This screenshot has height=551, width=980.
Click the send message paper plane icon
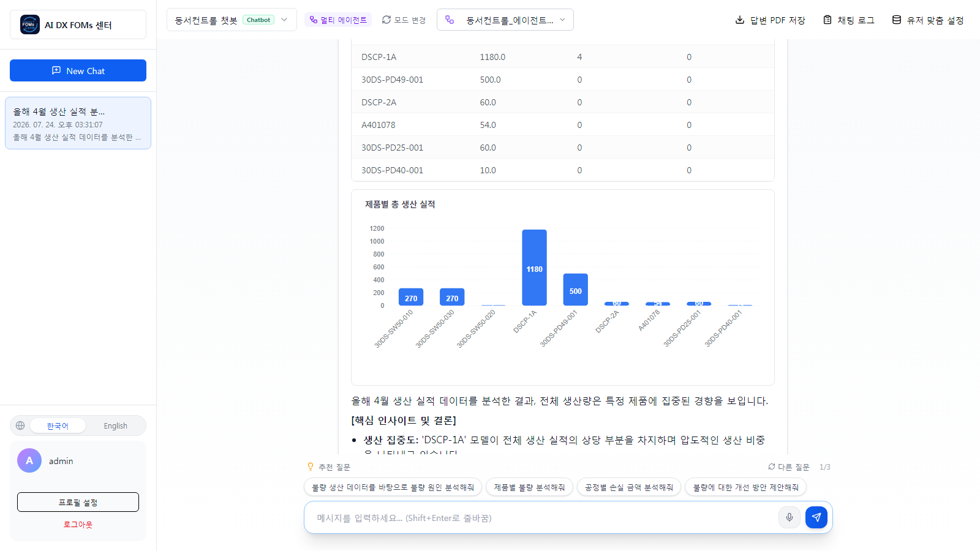pyautogui.click(x=816, y=517)
